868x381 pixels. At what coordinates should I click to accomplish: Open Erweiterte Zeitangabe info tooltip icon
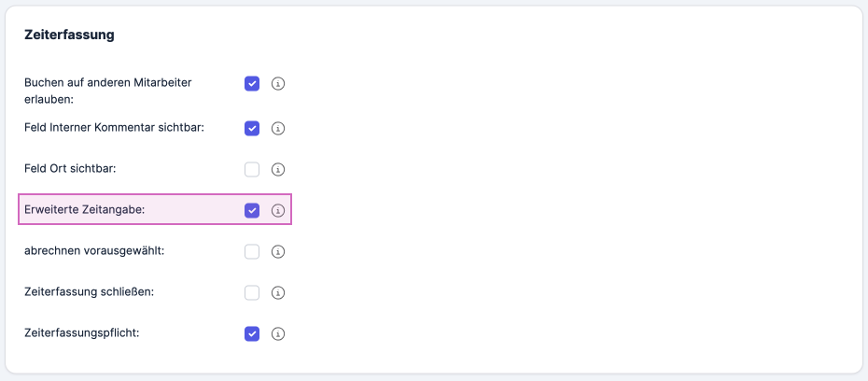[278, 210]
